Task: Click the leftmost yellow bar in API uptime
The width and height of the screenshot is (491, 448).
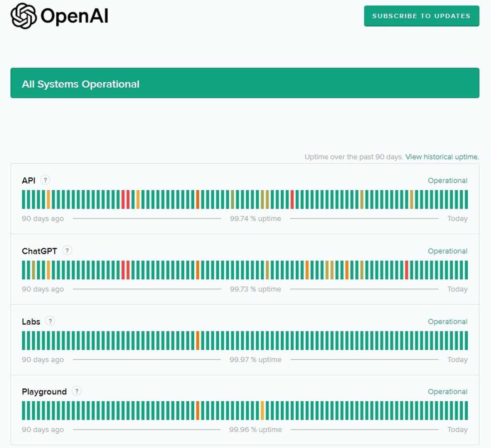Action: pyautogui.click(x=49, y=199)
